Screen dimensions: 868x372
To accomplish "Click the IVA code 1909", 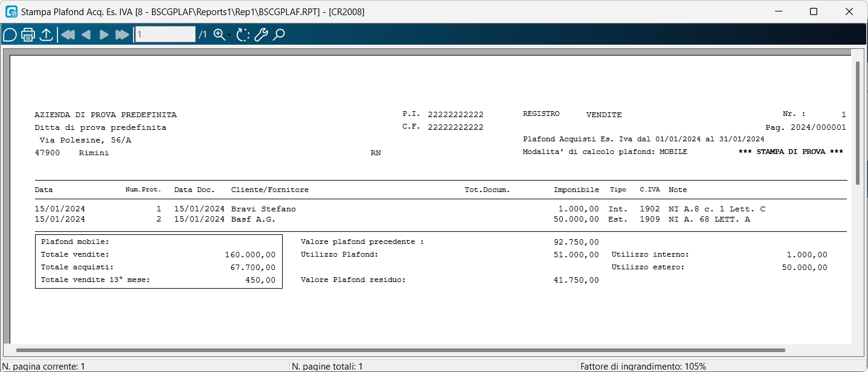I will [x=650, y=219].
